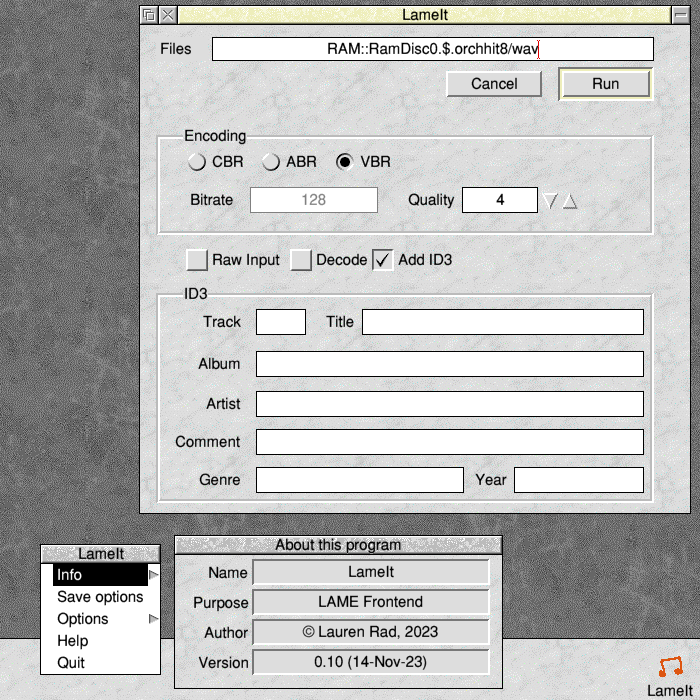Click the LameIt window title bar
The width and height of the screenshot is (700, 700).
(x=425, y=15)
